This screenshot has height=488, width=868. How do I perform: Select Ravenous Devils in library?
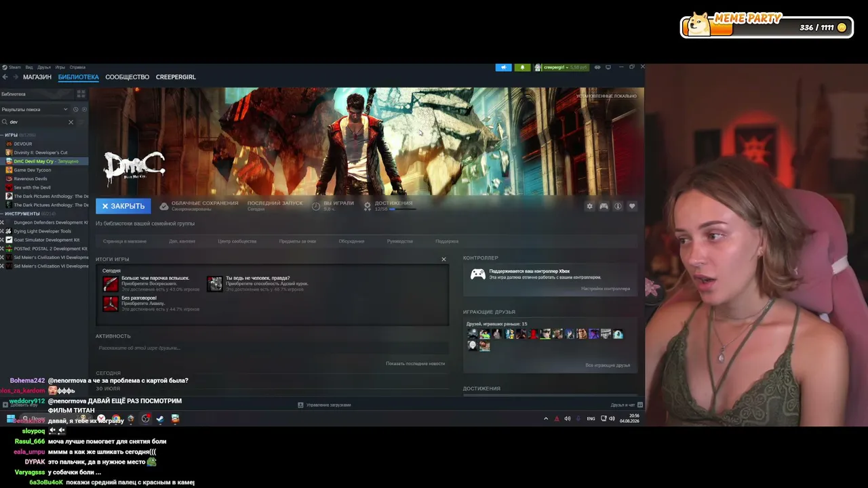[31, 179]
